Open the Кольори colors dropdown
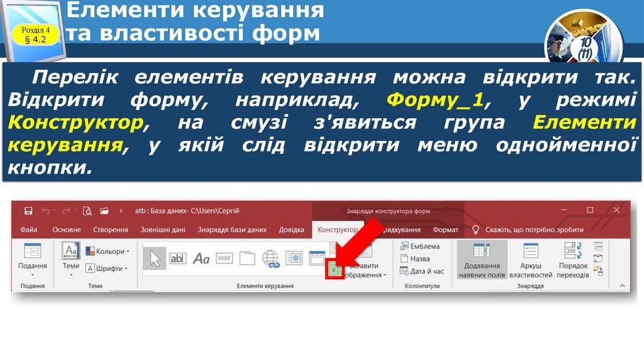This screenshot has width=644, height=361. pyautogui.click(x=107, y=251)
